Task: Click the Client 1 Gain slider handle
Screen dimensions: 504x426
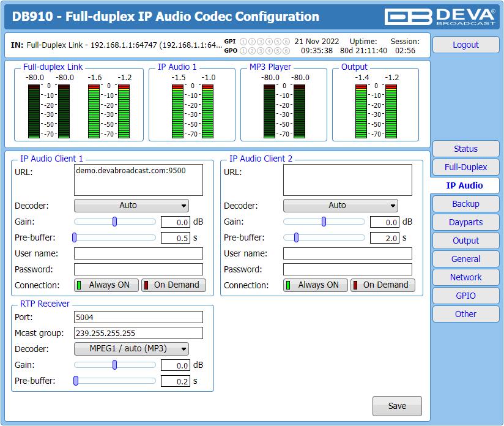Action: click(x=115, y=222)
